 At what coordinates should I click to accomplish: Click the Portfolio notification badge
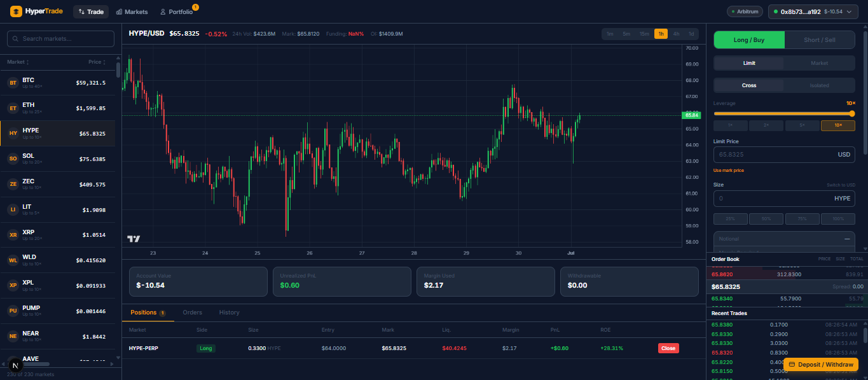(195, 7)
